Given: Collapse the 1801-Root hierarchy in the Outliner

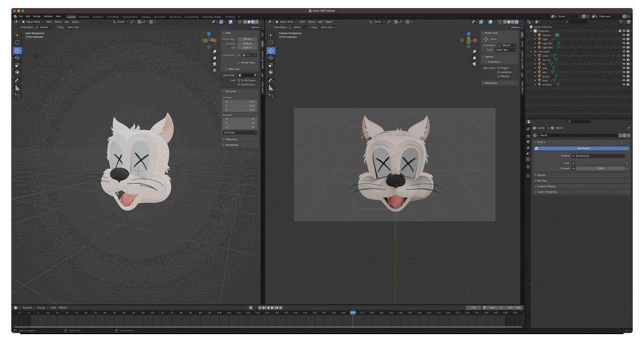Looking at the screenshot, I should [531, 51].
